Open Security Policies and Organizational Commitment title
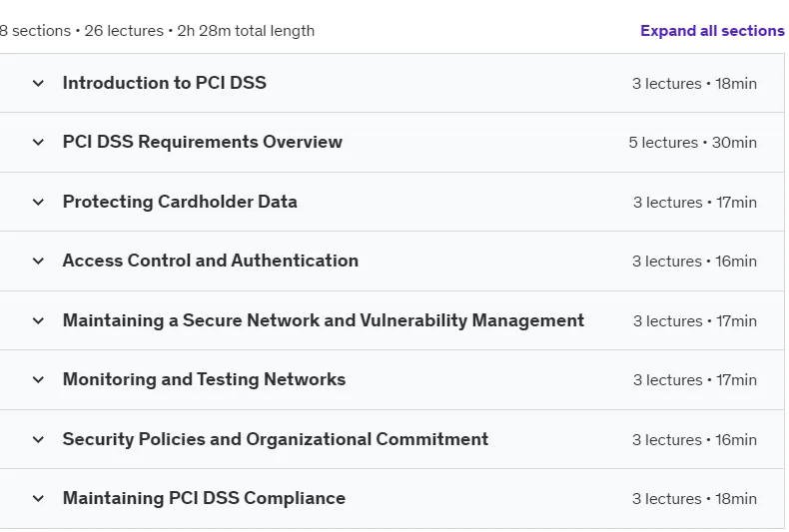The height and width of the screenshot is (532, 789). (276, 439)
